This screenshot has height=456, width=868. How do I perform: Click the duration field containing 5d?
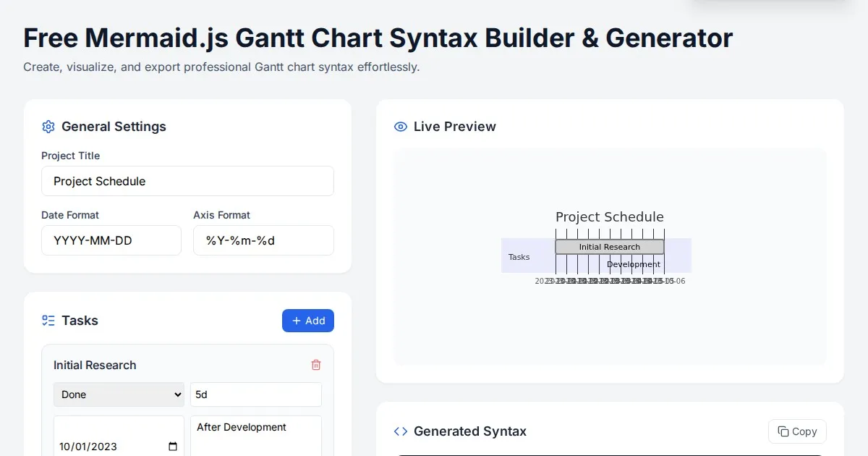[x=256, y=394]
